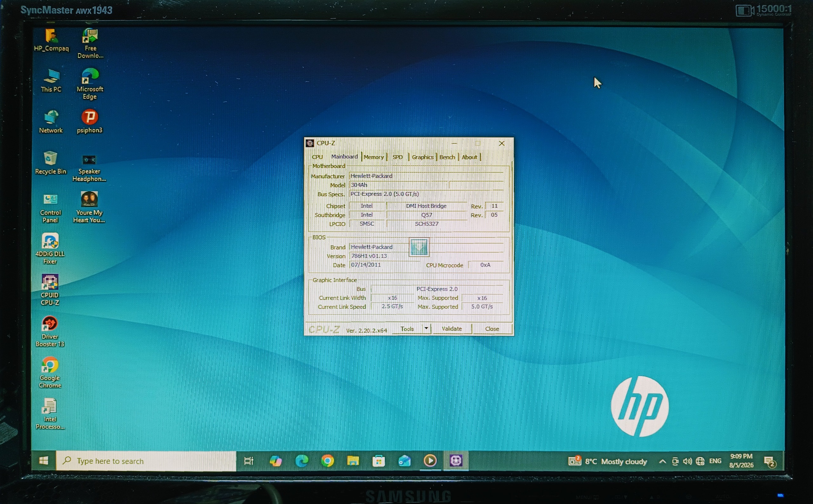
Task: Click the Current Link Width value x16
Action: [x=392, y=297]
